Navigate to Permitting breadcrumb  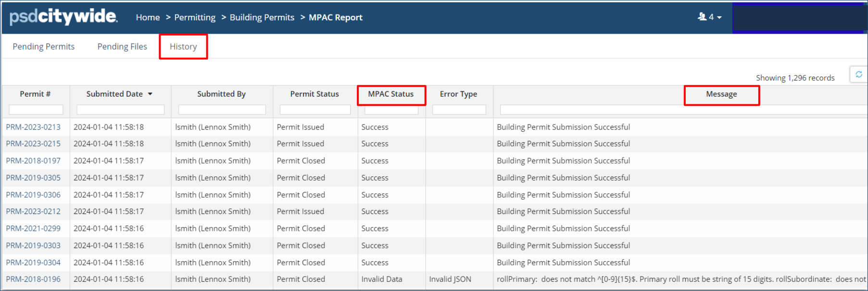coord(195,17)
